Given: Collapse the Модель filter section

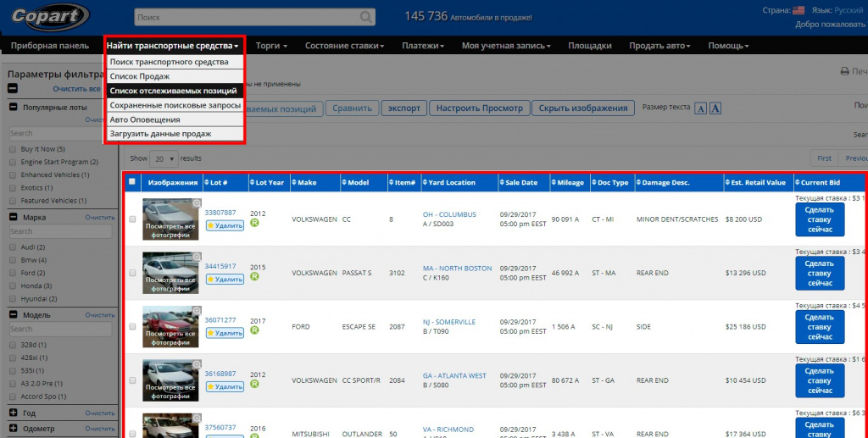Looking at the screenshot, I should 14,314.
